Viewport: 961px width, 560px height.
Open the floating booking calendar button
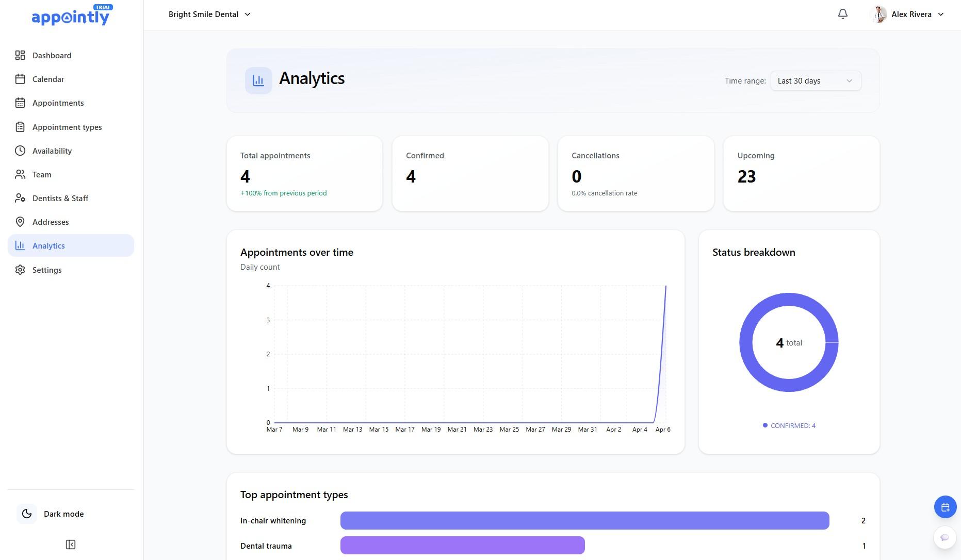pyautogui.click(x=945, y=507)
